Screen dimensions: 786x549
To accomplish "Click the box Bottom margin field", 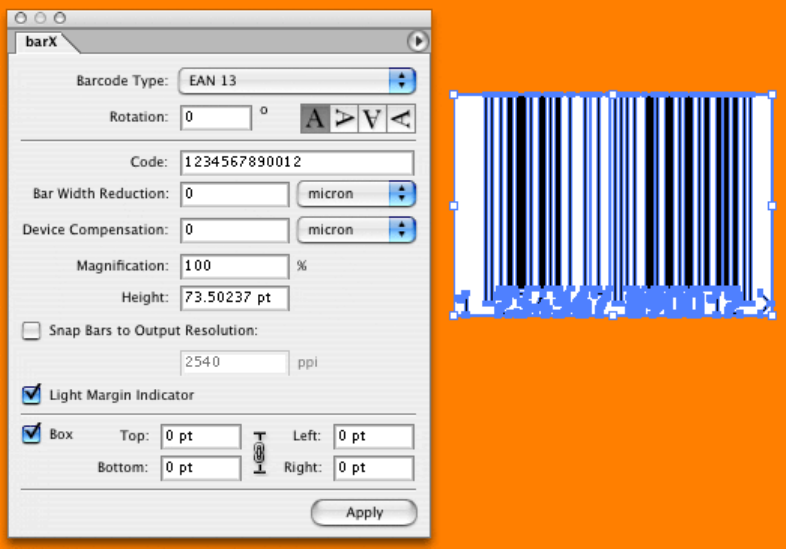I will click(201, 468).
